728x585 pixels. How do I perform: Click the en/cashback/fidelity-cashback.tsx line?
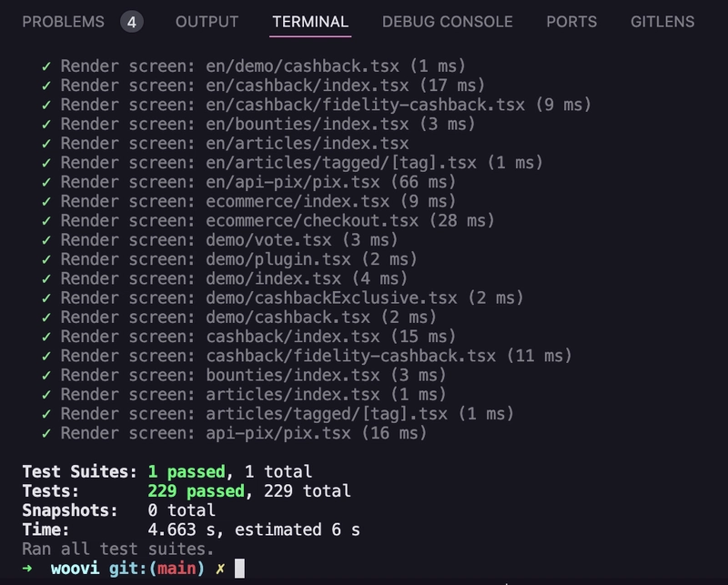tap(316, 105)
